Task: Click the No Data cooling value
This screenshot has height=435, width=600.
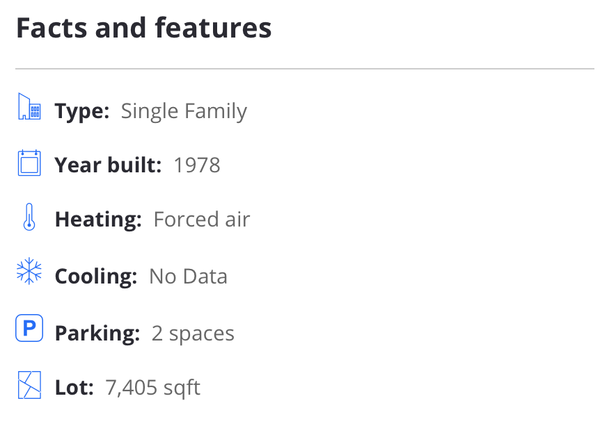Action: coord(188,276)
